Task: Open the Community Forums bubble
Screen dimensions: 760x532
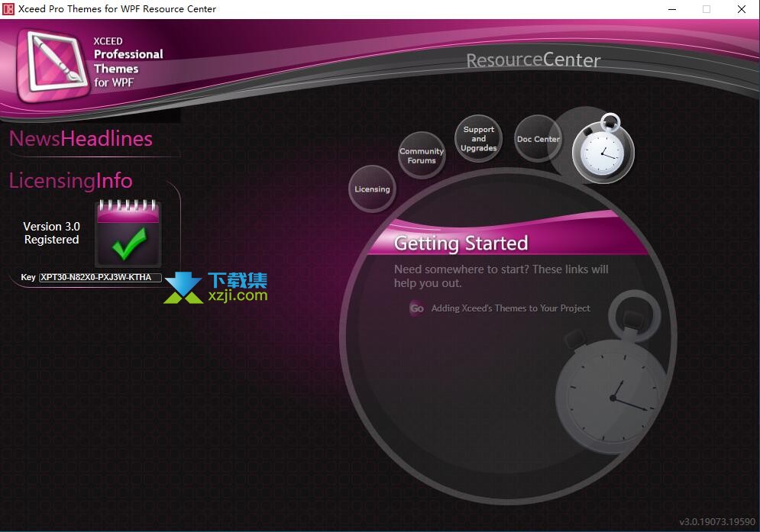Action: 422,156
